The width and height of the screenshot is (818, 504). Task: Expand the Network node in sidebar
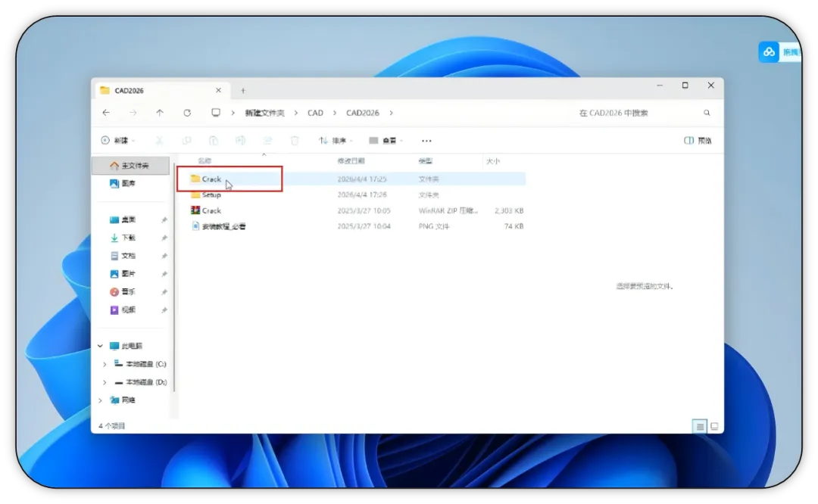[x=100, y=400]
